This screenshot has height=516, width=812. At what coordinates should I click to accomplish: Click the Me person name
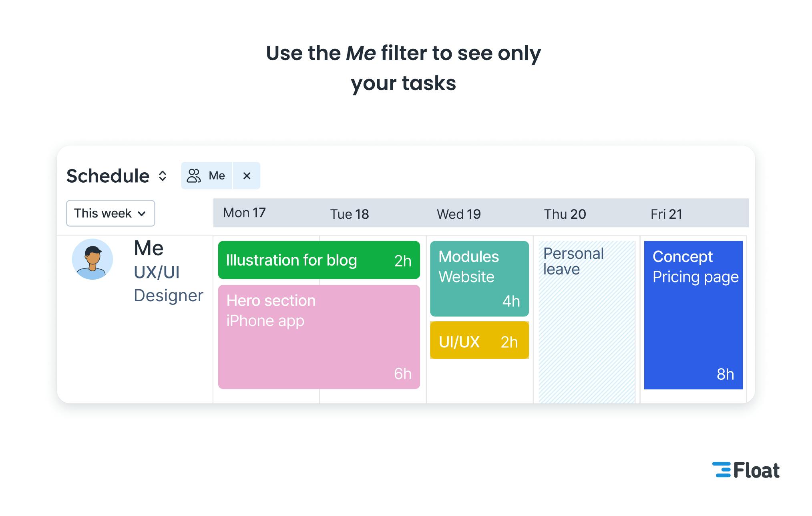coord(149,248)
